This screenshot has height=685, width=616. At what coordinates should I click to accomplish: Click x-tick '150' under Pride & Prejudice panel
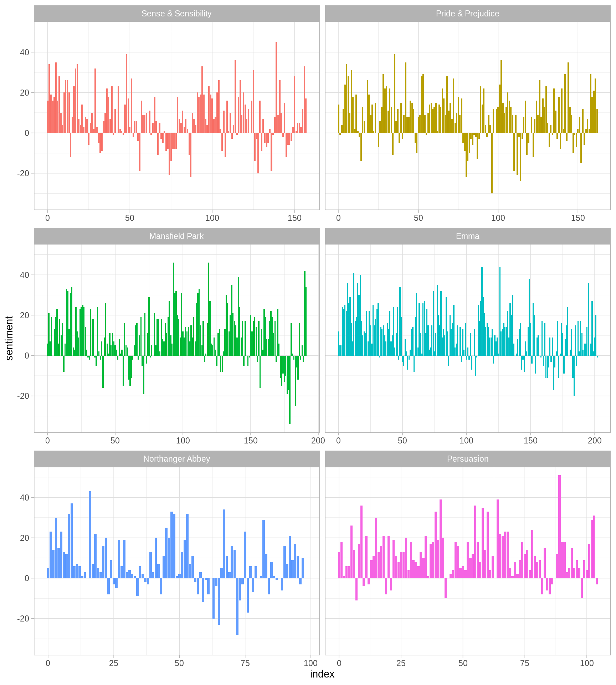(x=578, y=218)
